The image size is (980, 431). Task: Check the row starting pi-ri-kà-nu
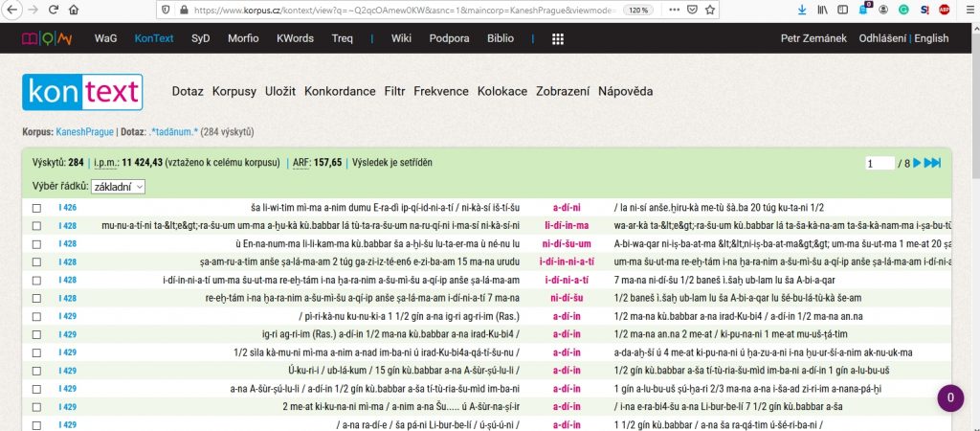click(37, 316)
